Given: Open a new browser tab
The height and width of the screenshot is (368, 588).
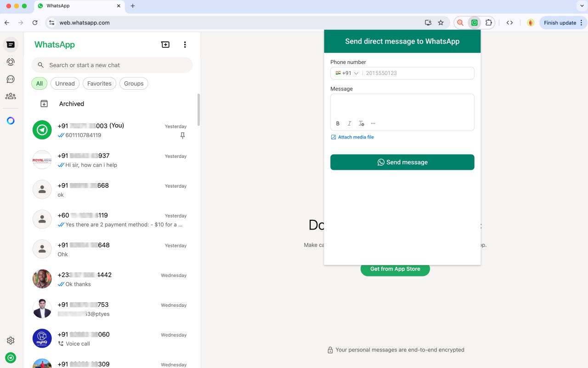Looking at the screenshot, I should point(133,6).
